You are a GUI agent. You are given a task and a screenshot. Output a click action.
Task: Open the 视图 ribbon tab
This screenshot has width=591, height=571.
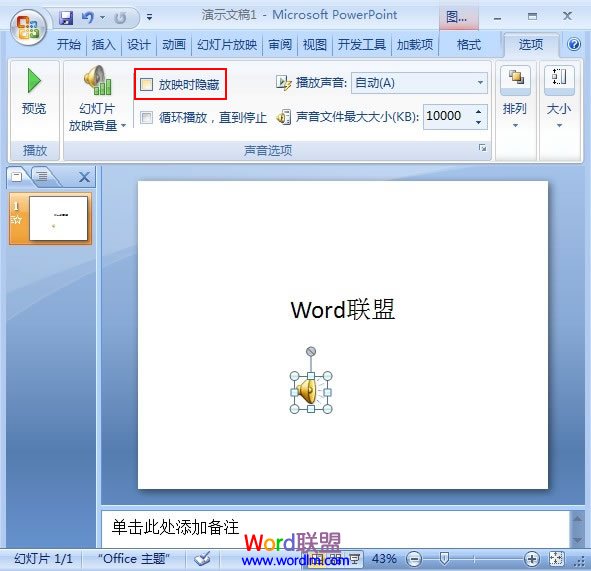tap(315, 45)
